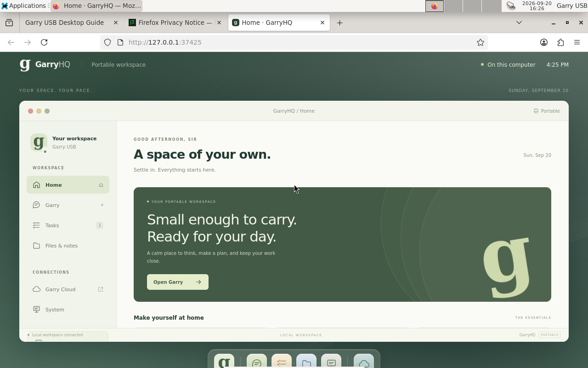588x368 pixels.
Task: Click the GarryHQ logo in header
Action: (x=45, y=65)
